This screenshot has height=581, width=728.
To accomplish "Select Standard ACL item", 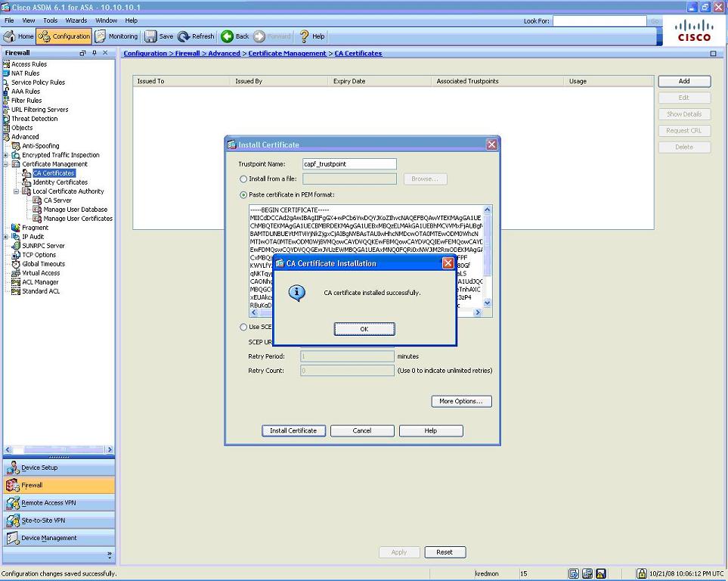I will coord(40,291).
